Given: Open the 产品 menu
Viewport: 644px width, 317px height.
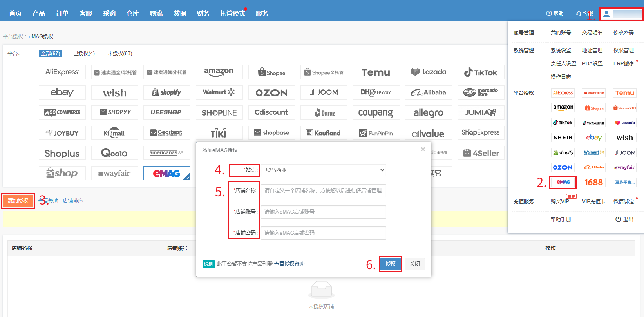Looking at the screenshot, I should point(39,13).
